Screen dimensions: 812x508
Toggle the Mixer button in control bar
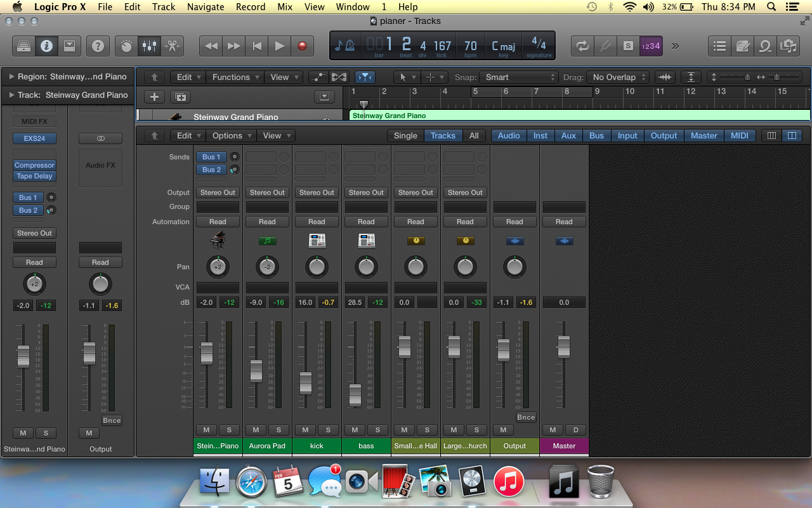149,46
